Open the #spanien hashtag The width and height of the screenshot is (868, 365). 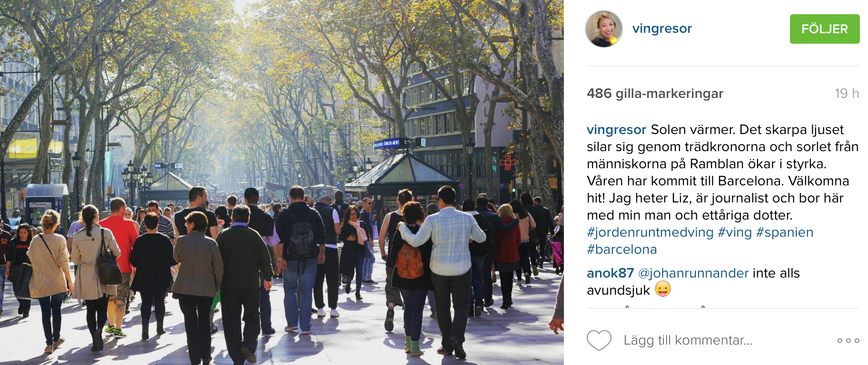[785, 232]
